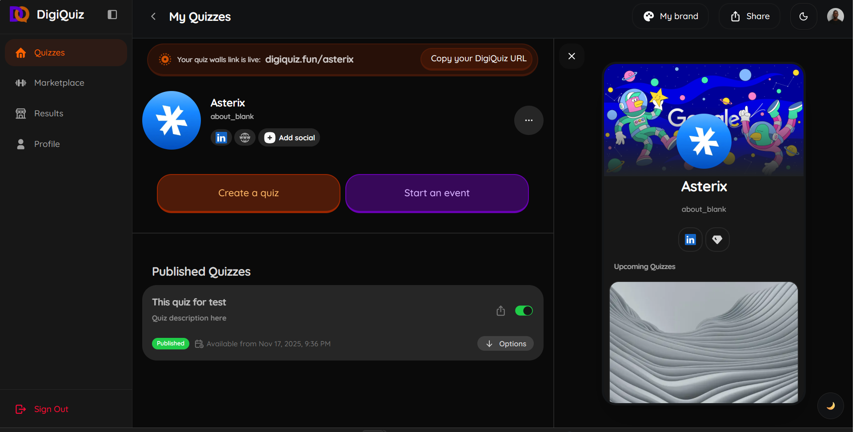The height and width of the screenshot is (432, 868).
Task: Toggle off the published quiz switch
Action: tap(524, 311)
